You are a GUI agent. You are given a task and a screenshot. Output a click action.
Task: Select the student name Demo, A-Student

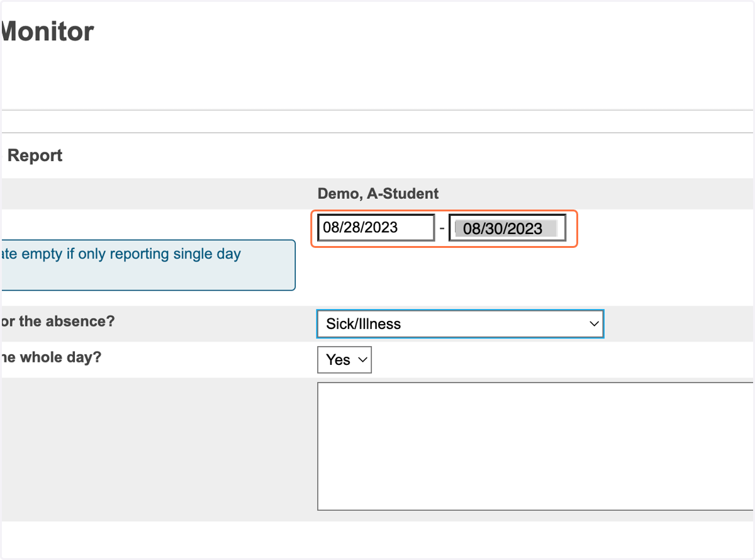[x=378, y=194]
